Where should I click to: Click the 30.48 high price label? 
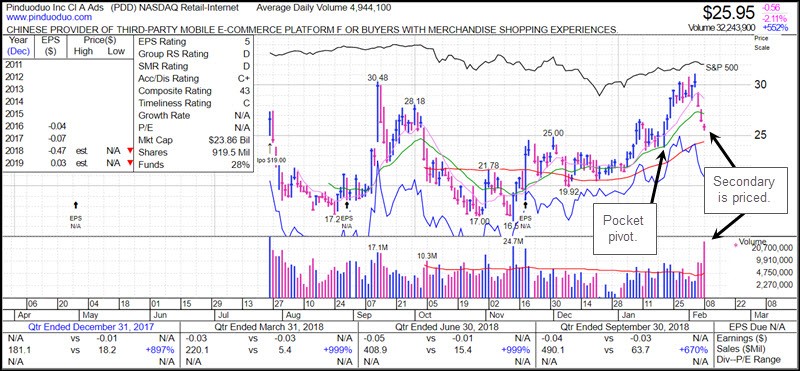pos(378,78)
